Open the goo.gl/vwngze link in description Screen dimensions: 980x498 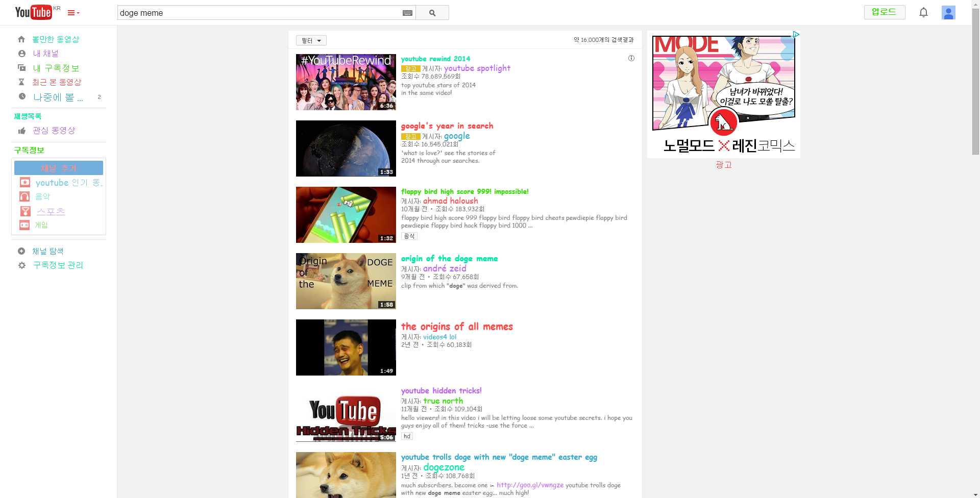530,485
